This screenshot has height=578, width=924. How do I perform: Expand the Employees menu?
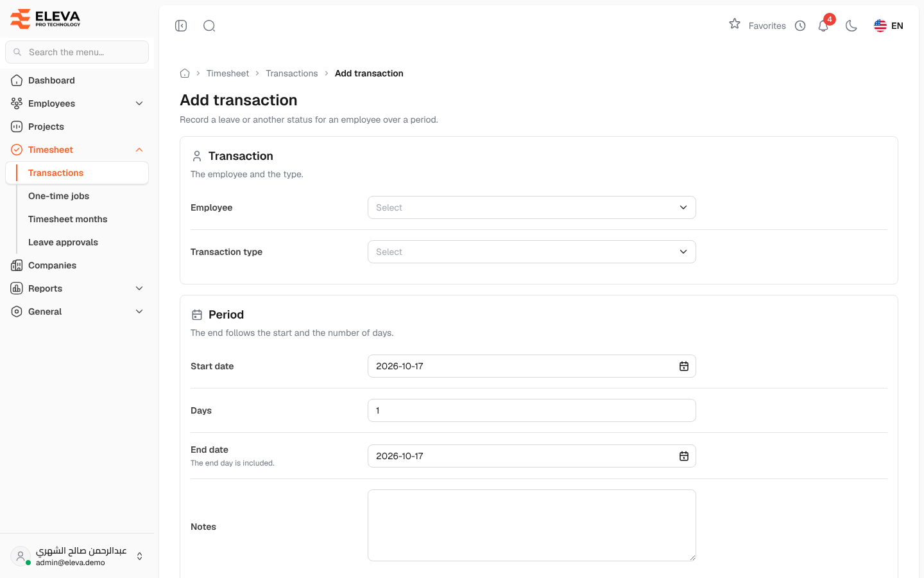[x=77, y=103]
